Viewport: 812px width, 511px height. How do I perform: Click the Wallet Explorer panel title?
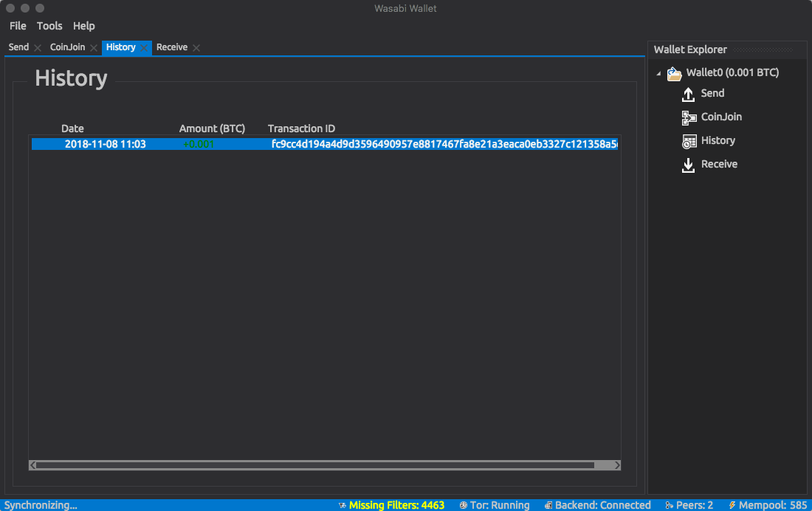tap(690, 49)
